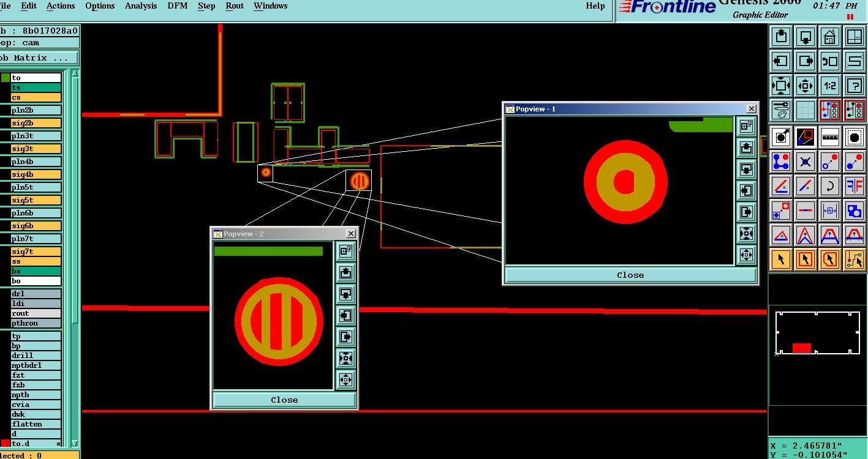Viewport: 868px width, 459px height.
Task: Select the ruler measurement tool
Action: [x=830, y=137]
